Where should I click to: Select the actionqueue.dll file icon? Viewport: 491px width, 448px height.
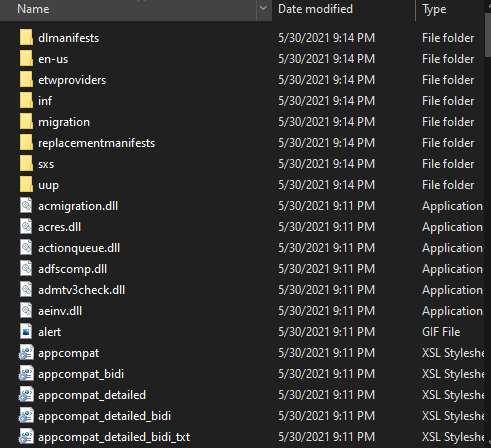coord(26,247)
